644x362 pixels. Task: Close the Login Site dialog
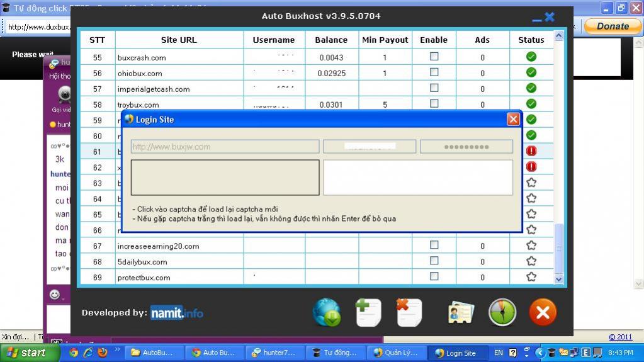(513, 119)
